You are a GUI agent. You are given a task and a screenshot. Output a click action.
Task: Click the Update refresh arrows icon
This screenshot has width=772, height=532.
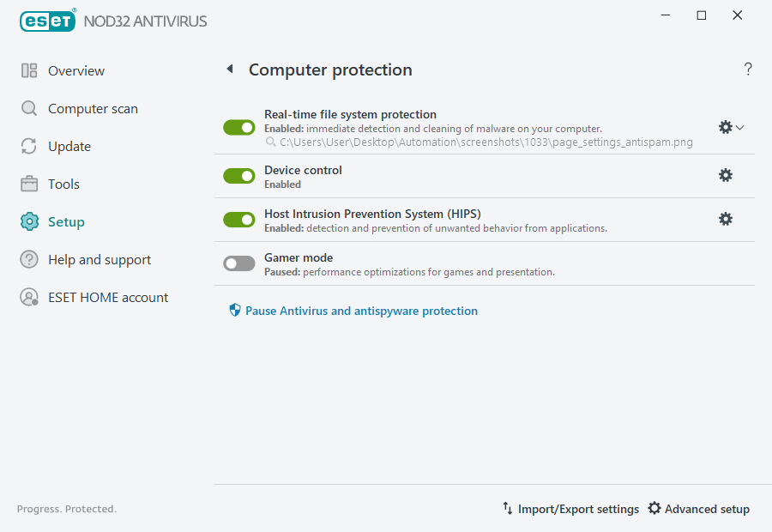click(x=29, y=147)
